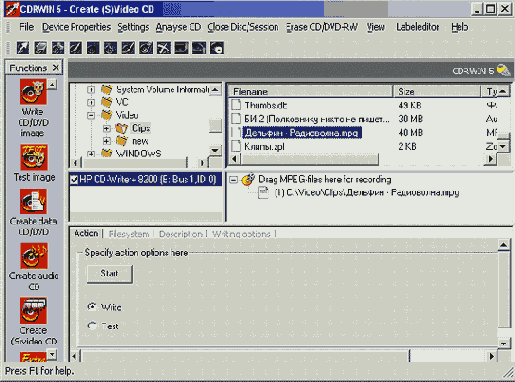The height and width of the screenshot is (382, 515).
Task: Toggle the HP CD-Writer+ 8200 device checkbox
Action: (74, 180)
